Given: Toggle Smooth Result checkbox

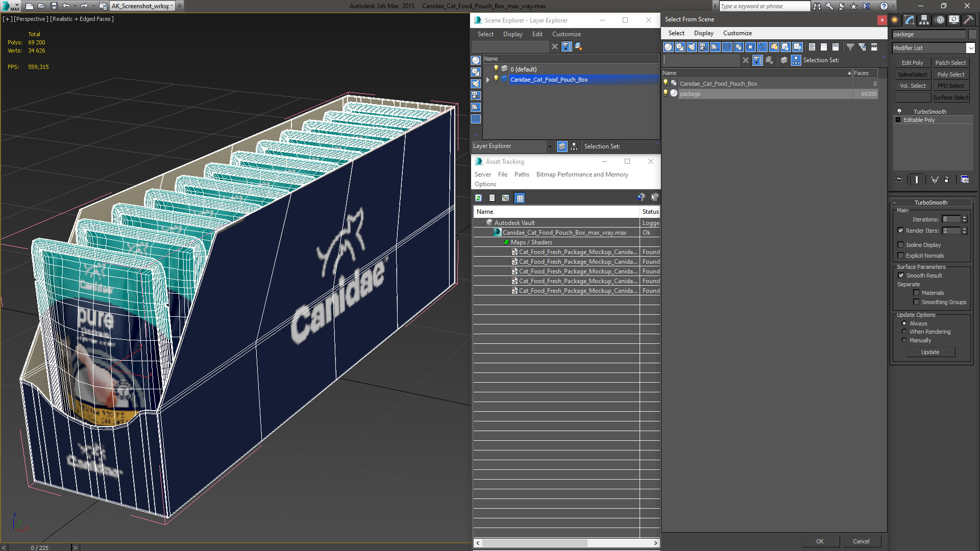Looking at the screenshot, I should (901, 275).
